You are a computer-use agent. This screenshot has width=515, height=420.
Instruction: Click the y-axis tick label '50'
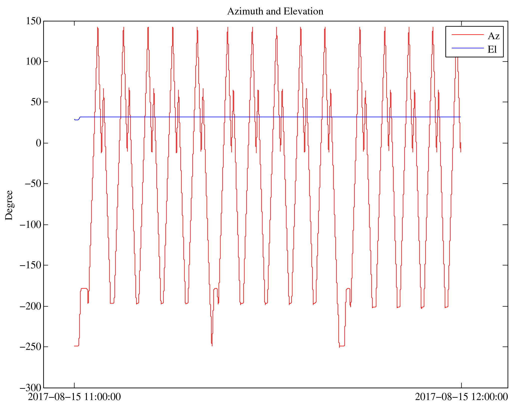36,102
